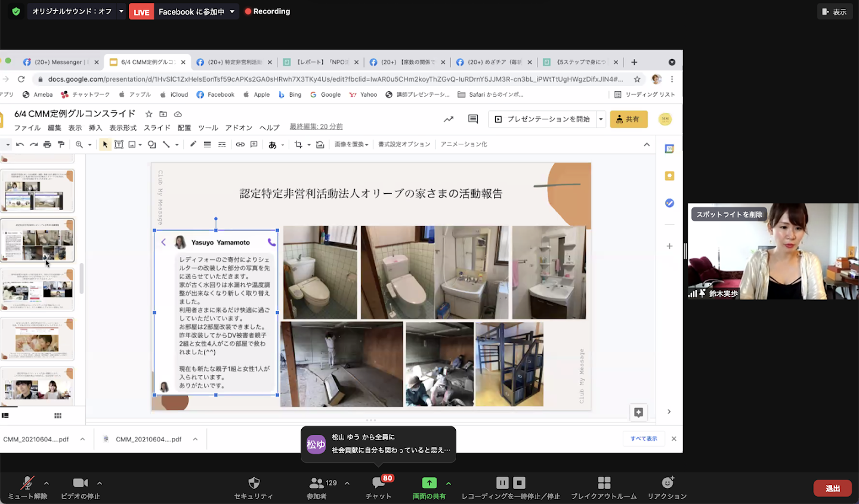Screen dimensions: 859x504
Task: Open the Zoom encryption shield icon
Action: tap(16, 11)
